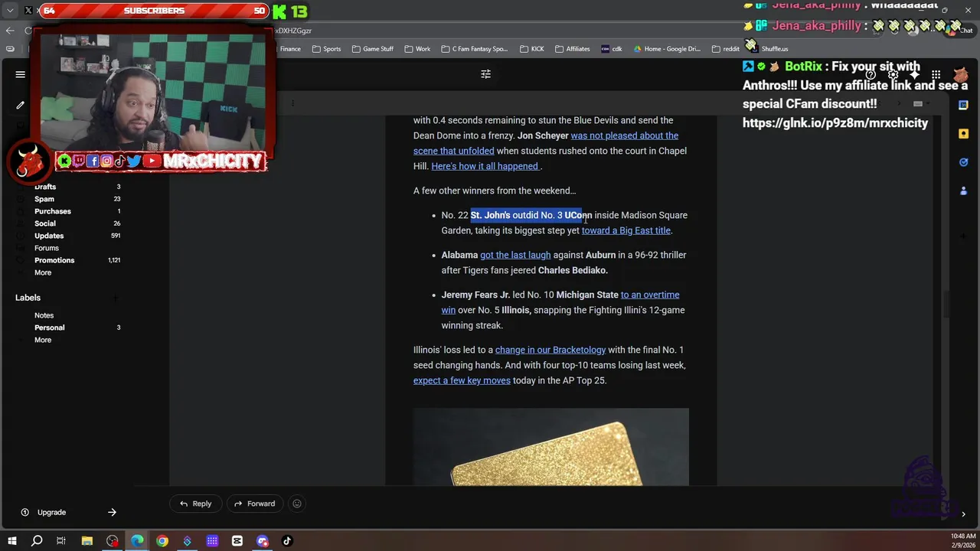The width and height of the screenshot is (980, 551).
Task: Open the search options filter icon
Action: click(x=485, y=74)
